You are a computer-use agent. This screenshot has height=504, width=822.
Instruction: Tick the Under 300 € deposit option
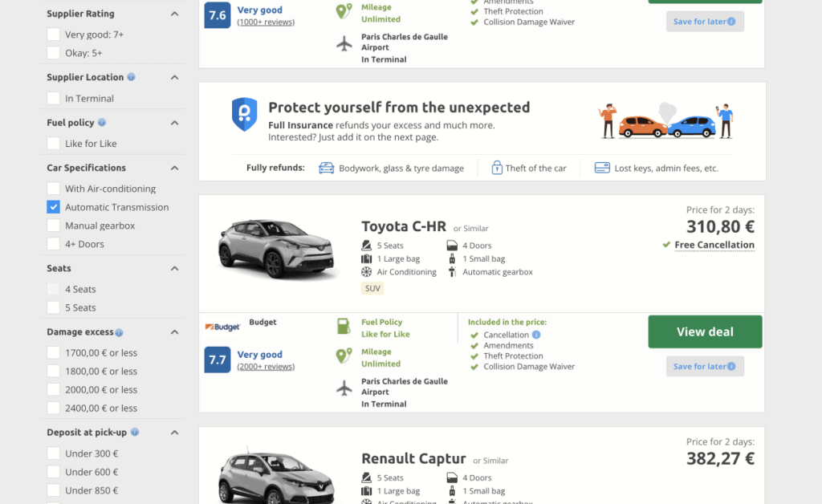pyautogui.click(x=53, y=453)
